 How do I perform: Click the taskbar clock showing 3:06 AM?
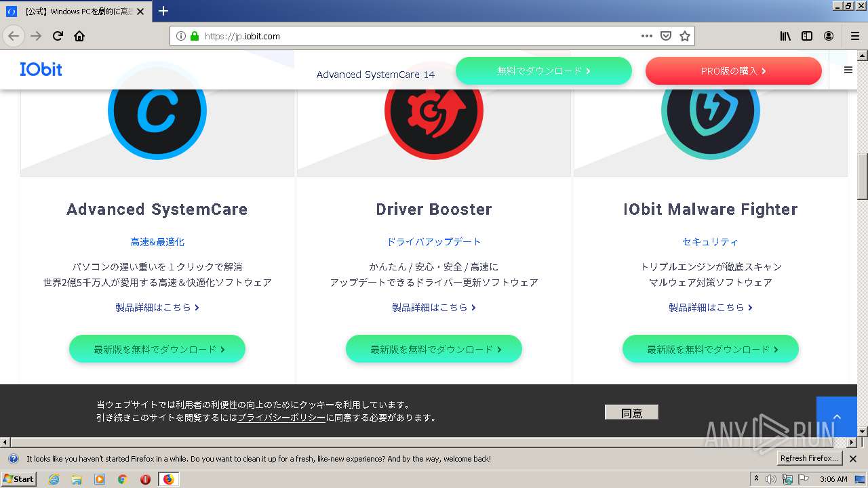coord(833,479)
